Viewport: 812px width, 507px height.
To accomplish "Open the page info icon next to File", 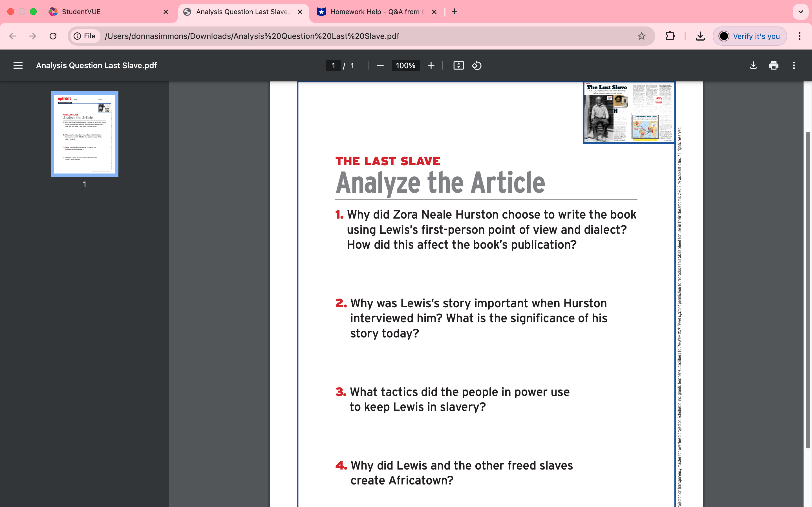I will [x=77, y=36].
